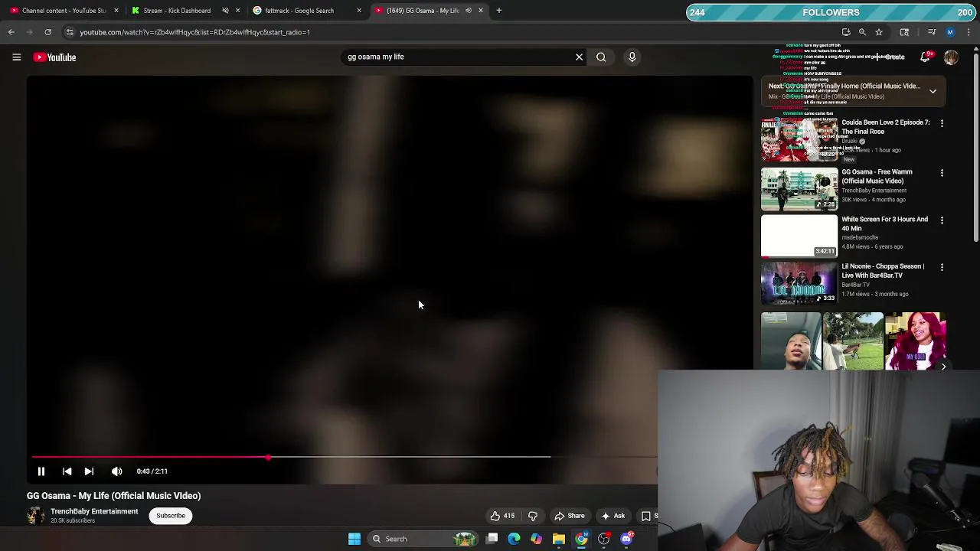Open Coulda Been Love 2 Episode 7 thumbnail
Screen dimensions: 980x551
(x=799, y=139)
